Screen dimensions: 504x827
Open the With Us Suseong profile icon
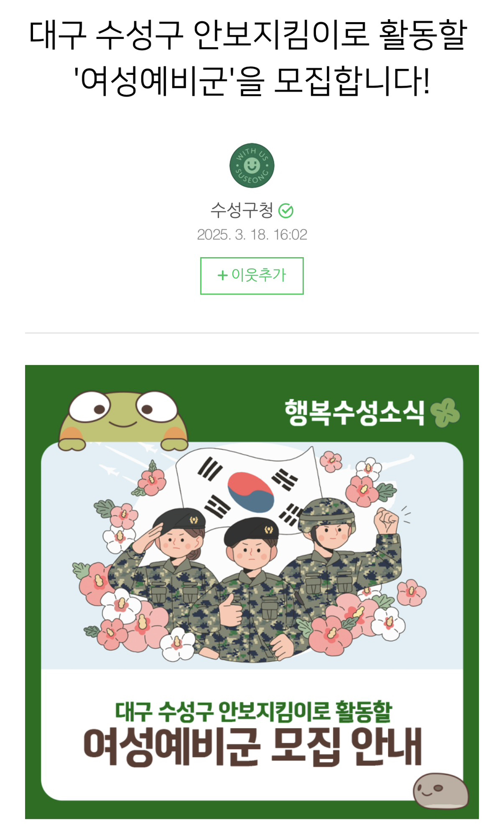click(x=252, y=165)
